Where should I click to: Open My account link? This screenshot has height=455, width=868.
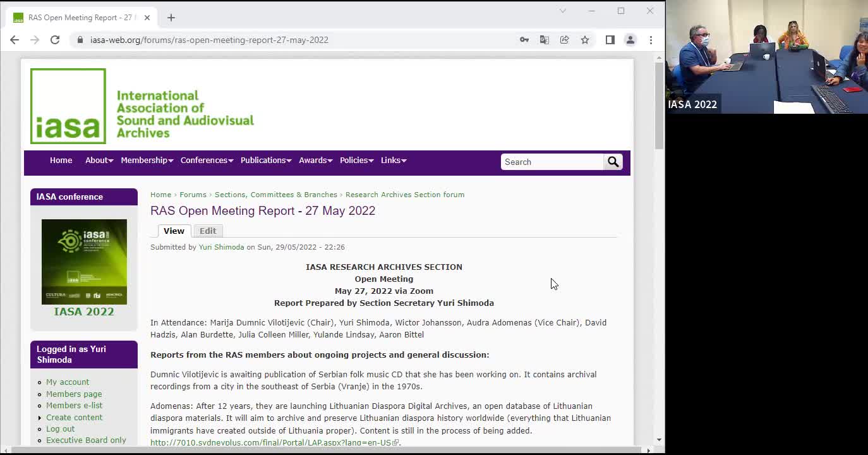[68, 382]
